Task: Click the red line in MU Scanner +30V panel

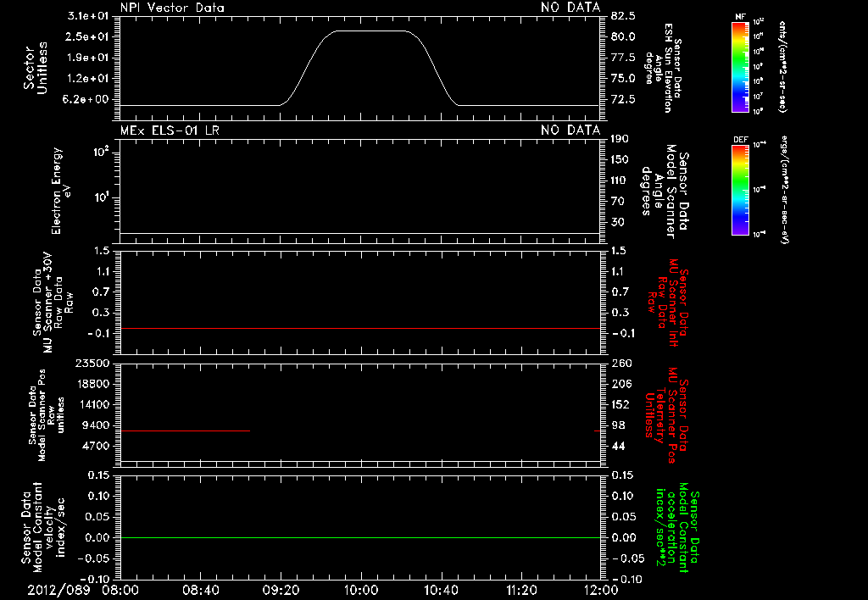Action: click(360, 328)
